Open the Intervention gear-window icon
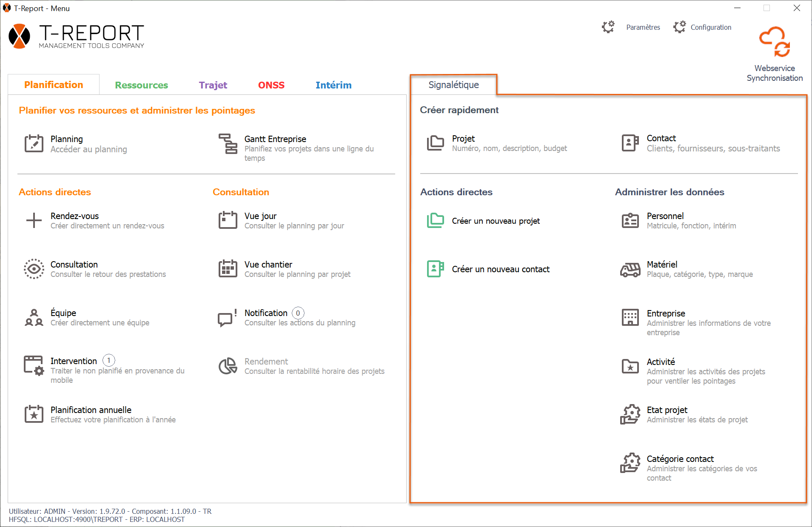This screenshot has width=812, height=527. pos(34,366)
